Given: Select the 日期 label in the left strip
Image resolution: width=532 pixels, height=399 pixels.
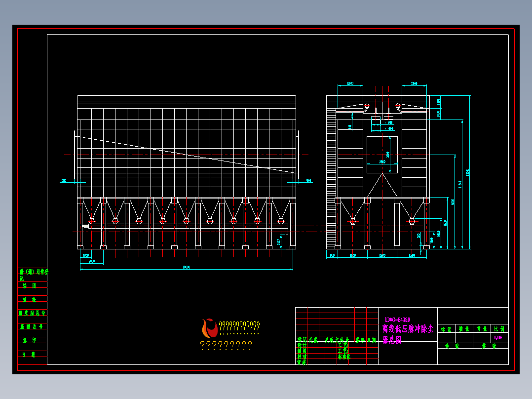Looking at the screenshot, I should tap(29, 354).
